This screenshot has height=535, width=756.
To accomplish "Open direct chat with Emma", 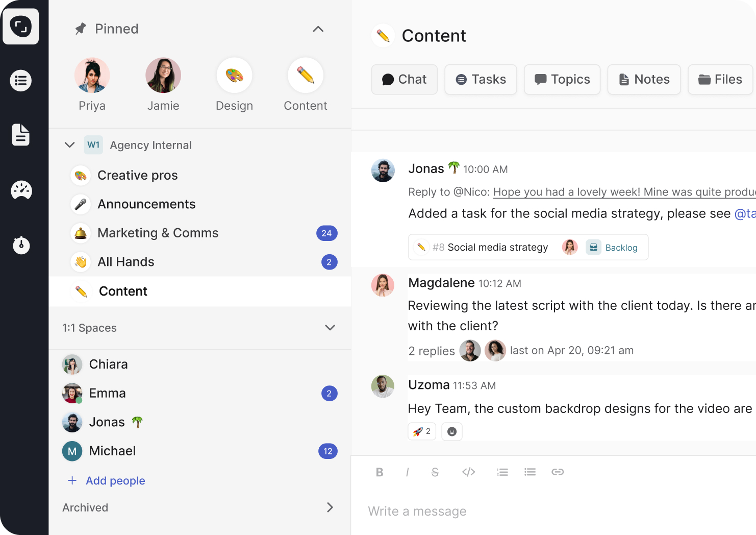I will pyautogui.click(x=200, y=394).
